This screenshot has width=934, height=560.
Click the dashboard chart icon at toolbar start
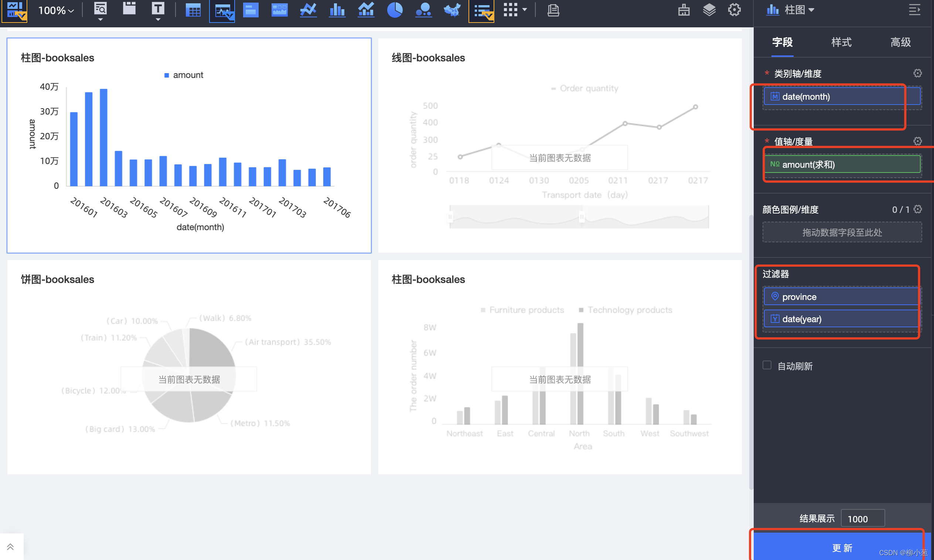click(15, 11)
